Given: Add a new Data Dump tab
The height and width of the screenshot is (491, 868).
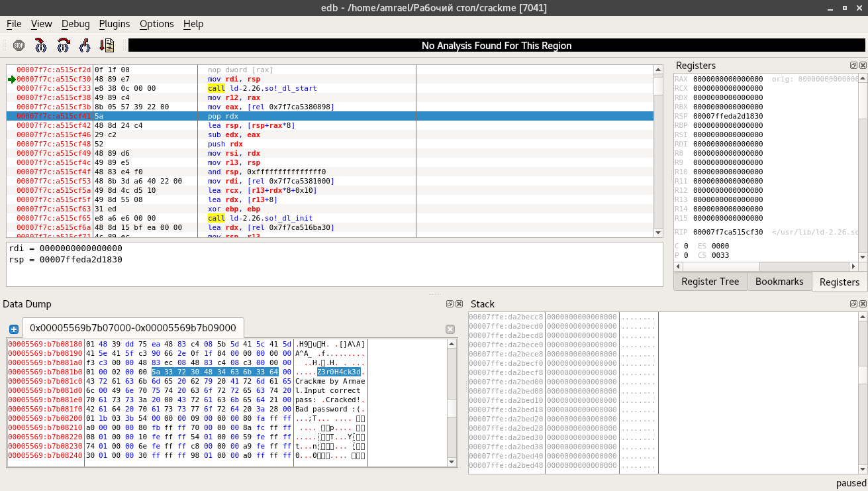Looking at the screenshot, I should (x=13, y=329).
